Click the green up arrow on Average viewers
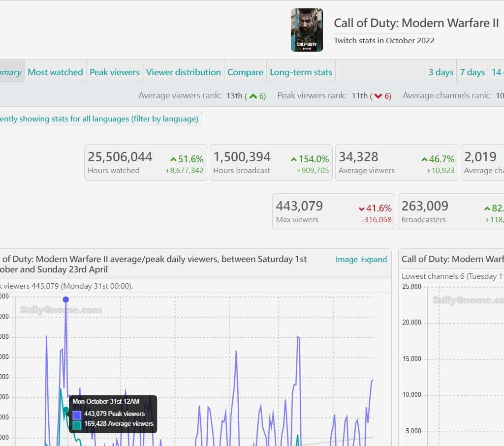The width and height of the screenshot is (504, 446). (x=425, y=159)
